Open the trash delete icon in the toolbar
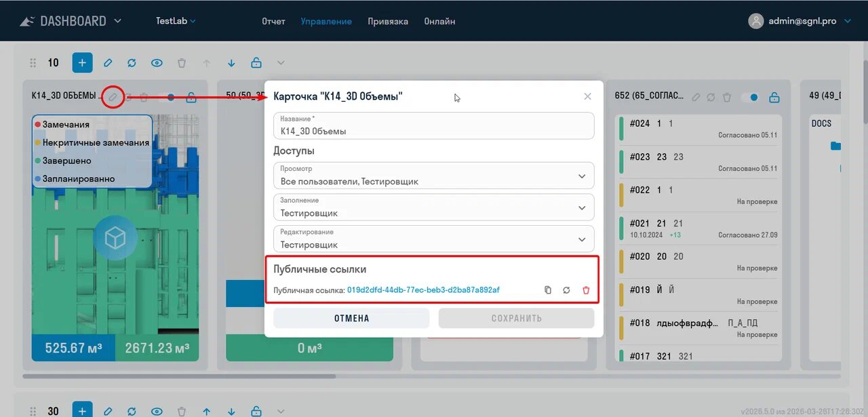This screenshot has height=417, width=868. pos(181,62)
